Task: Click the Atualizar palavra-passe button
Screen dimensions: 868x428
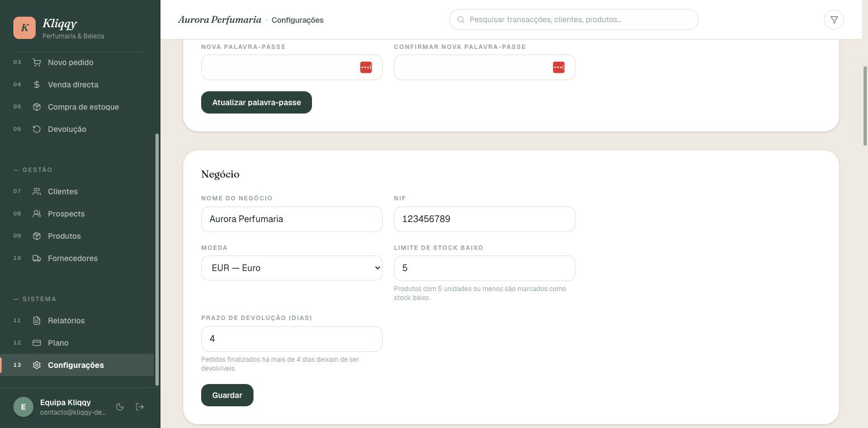Action: [x=256, y=102]
